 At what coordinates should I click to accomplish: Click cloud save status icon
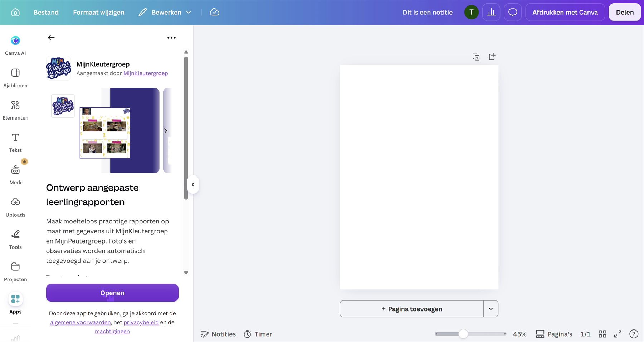pyautogui.click(x=214, y=12)
